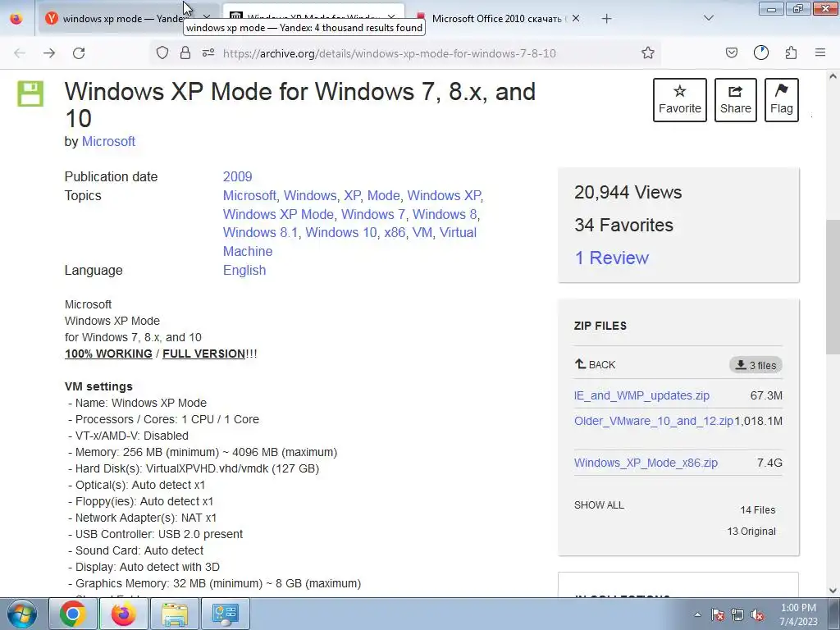Viewport: 840px width, 630px height.
Task: Open Windows Explorer from the taskbar
Action: coord(175,614)
